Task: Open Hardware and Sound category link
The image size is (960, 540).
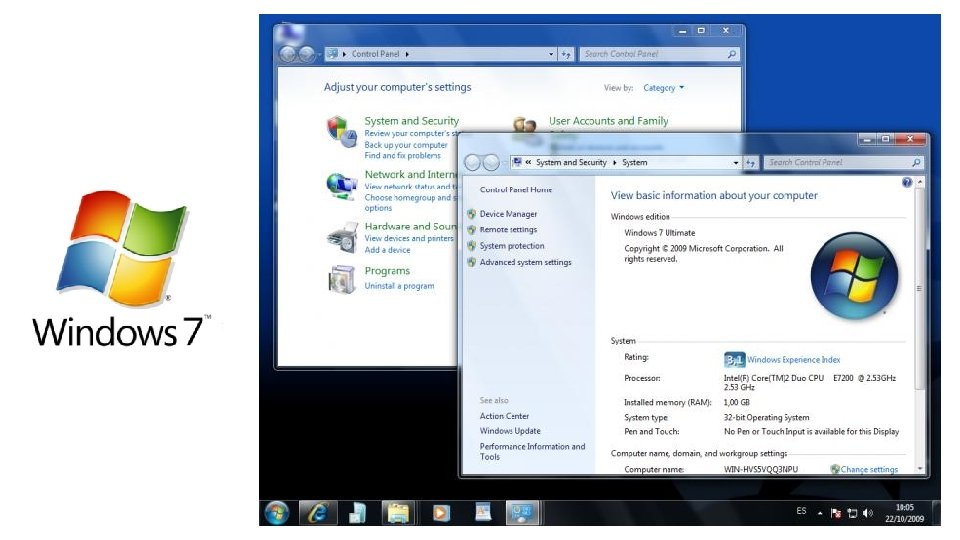Action: pyautogui.click(x=410, y=227)
